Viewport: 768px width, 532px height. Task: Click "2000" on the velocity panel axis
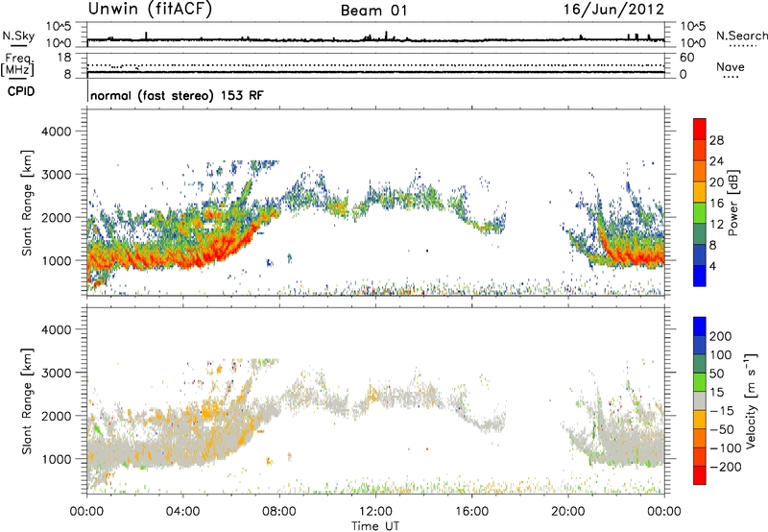pyautogui.click(x=57, y=416)
